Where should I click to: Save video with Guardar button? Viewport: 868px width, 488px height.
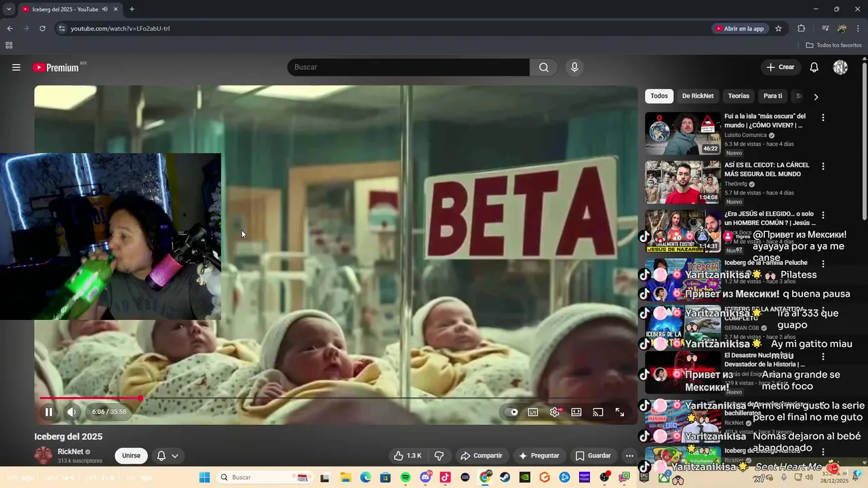tap(593, 455)
